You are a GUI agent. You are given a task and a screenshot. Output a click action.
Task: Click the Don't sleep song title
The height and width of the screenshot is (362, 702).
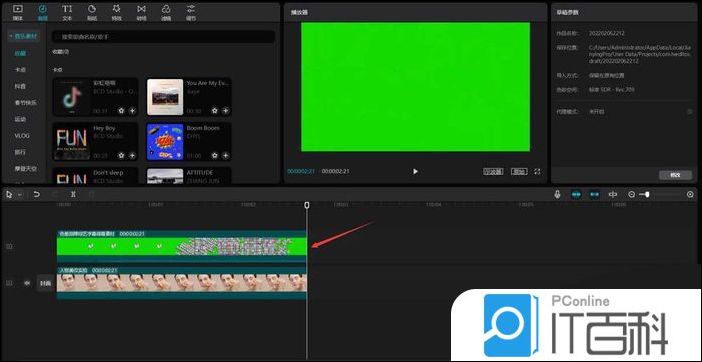pyautogui.click(x=108, y=173)
